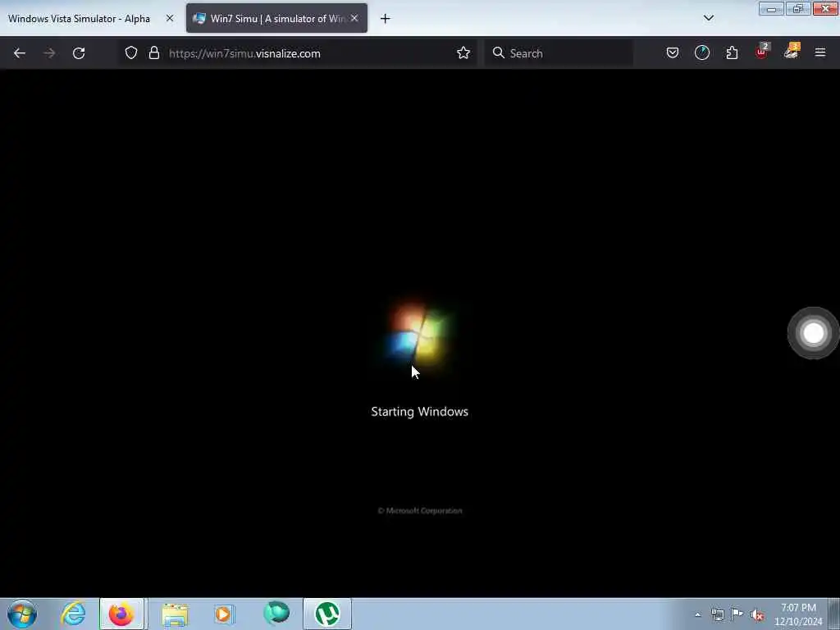Viewport: 840px width, 630px height.
Task: Close the Windows Vista Simulator tab
Action: 170,18
